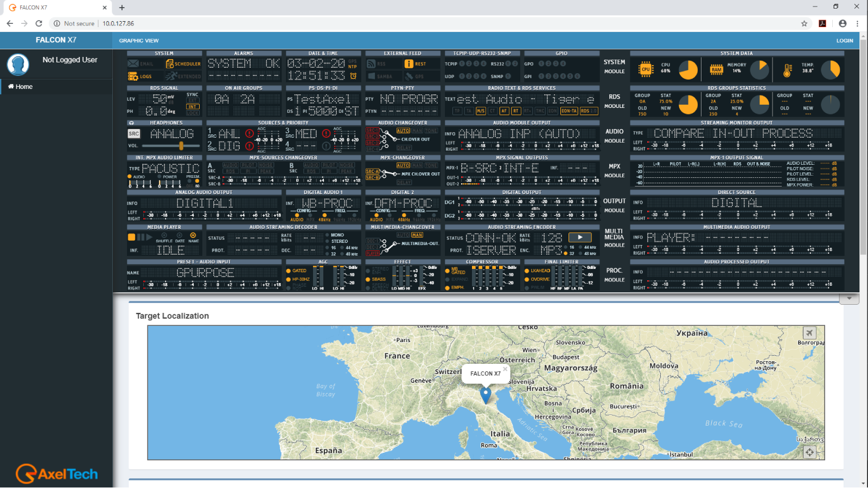The image size is (868, 488).
Task: Open a new browser tab
Action: (122, 8)
